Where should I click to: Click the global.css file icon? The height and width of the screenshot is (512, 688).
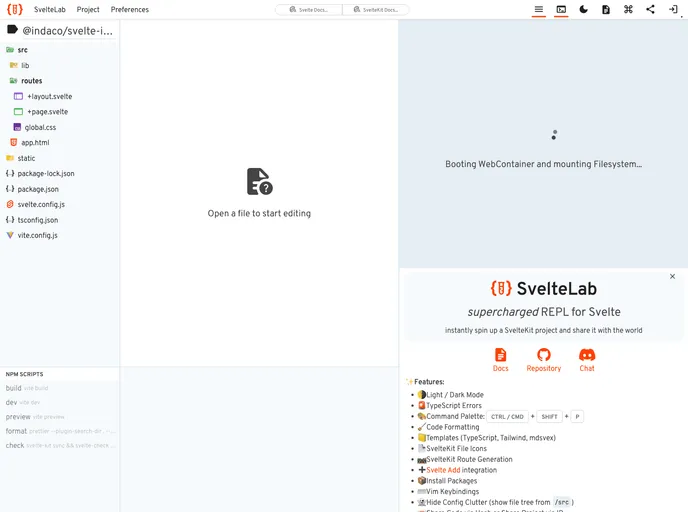tap(17, 127)
